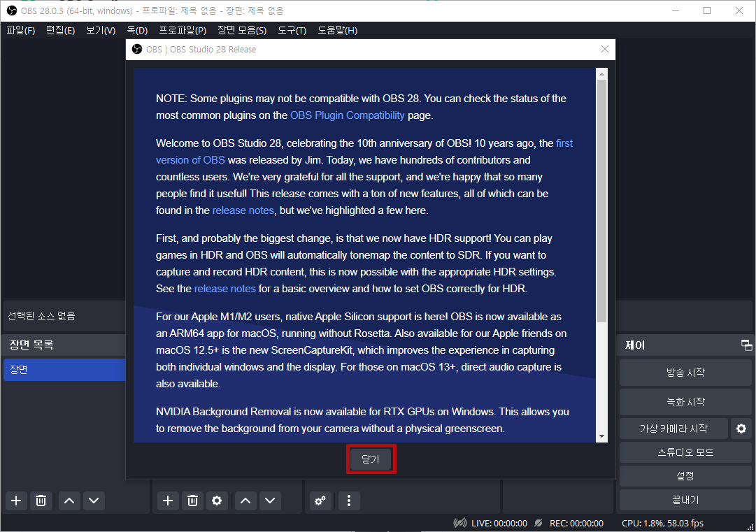
Task: Click the REC recording status icon
Action: (x=539, y=523)
